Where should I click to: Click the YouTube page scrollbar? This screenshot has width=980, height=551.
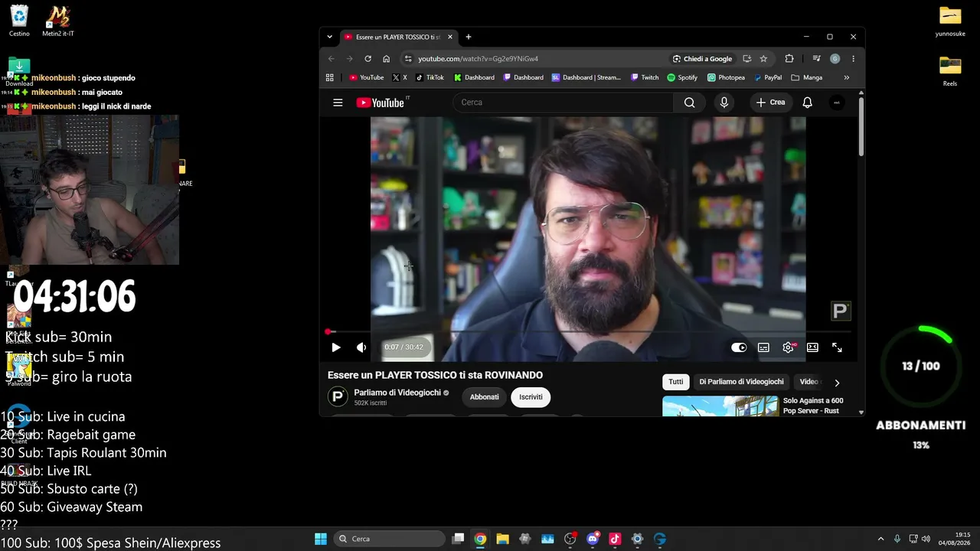coord(861,126)
